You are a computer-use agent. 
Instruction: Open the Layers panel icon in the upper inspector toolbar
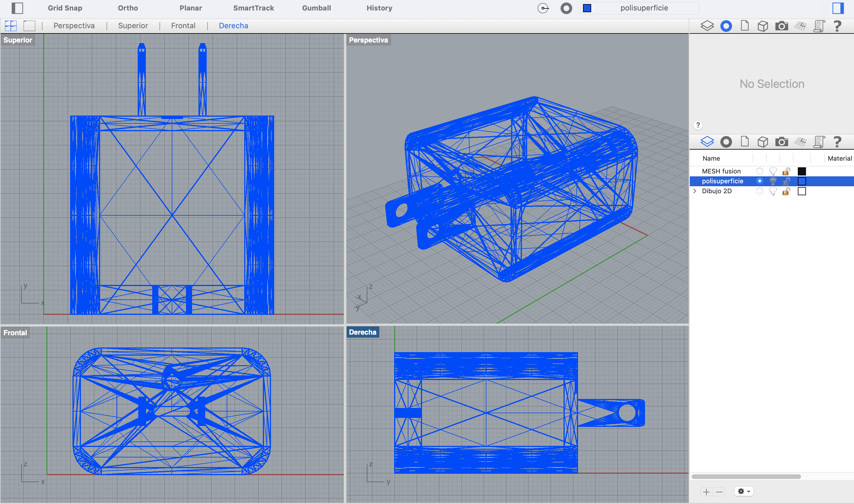coord(707,26)
